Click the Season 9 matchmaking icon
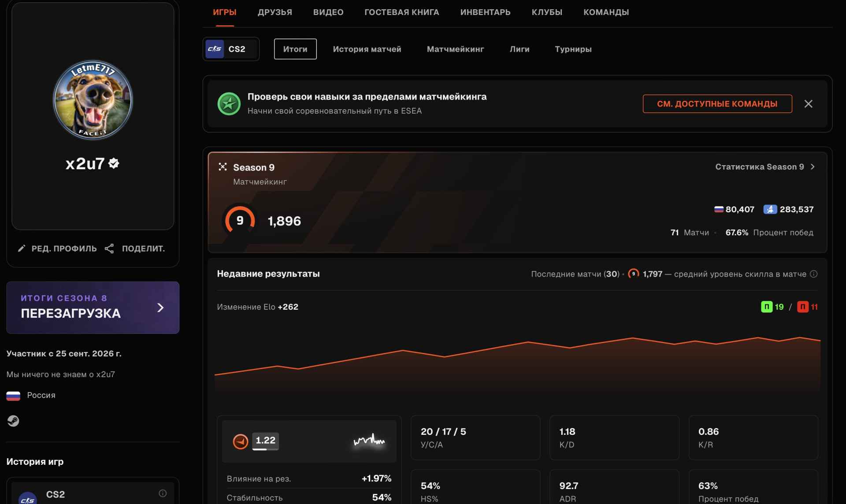 pyautogui.click(x=223, y=167)
